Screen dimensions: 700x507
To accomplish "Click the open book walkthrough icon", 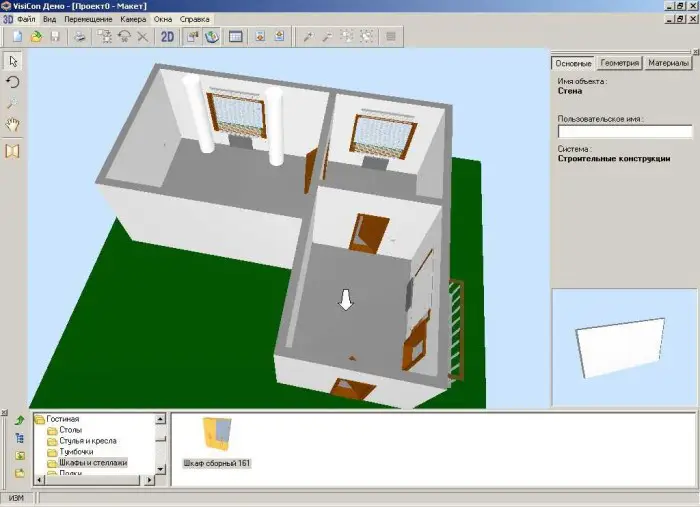I will click(x=13, y=151).
